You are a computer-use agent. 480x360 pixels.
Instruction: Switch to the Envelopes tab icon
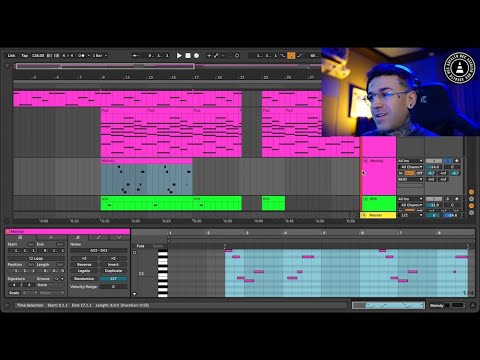click(98, 237)
